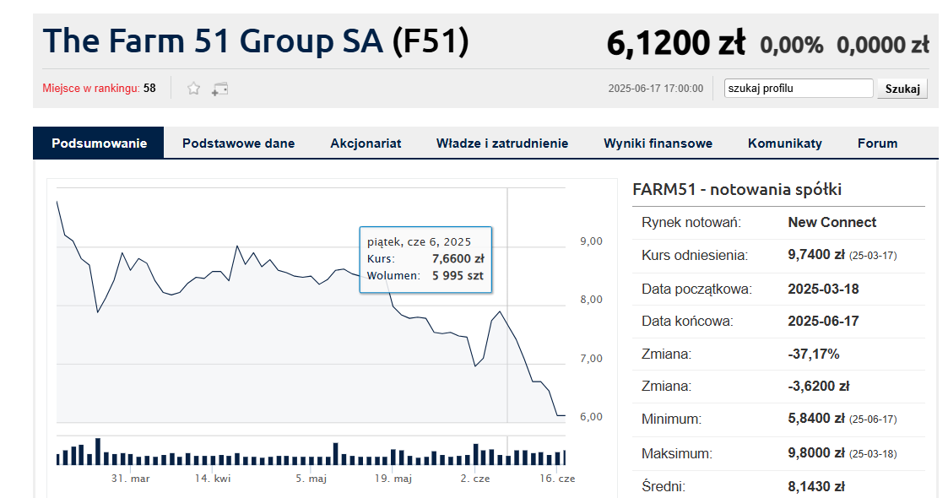Click the 14. kwi axis label
Screen dimensions: 948x498
[x=212, y=478]
